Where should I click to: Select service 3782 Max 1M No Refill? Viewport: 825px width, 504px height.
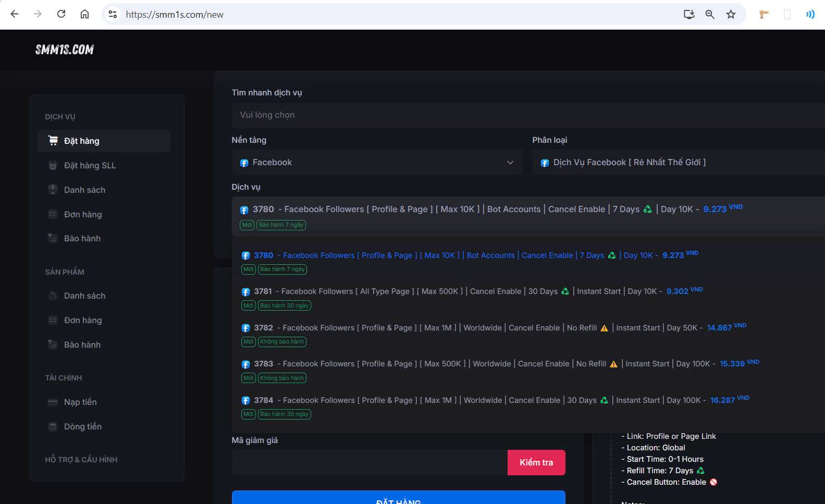[x=528, y=334]
